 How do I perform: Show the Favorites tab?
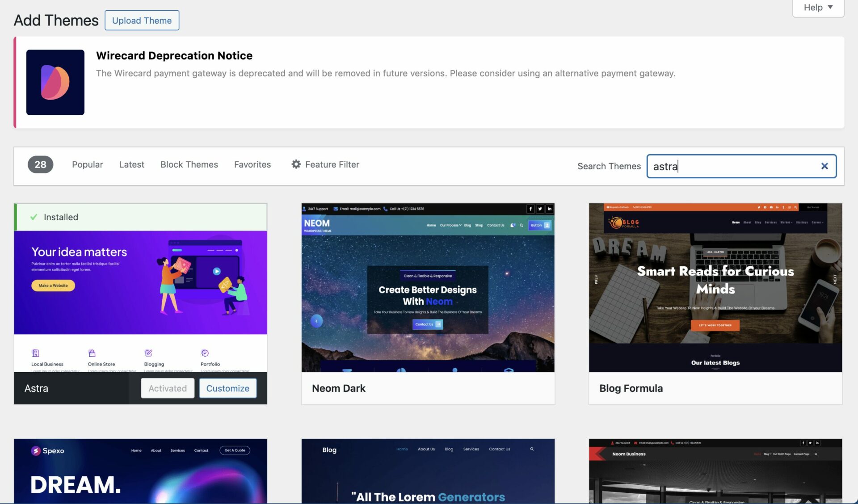pyautogui.click(x=252, y=164)
